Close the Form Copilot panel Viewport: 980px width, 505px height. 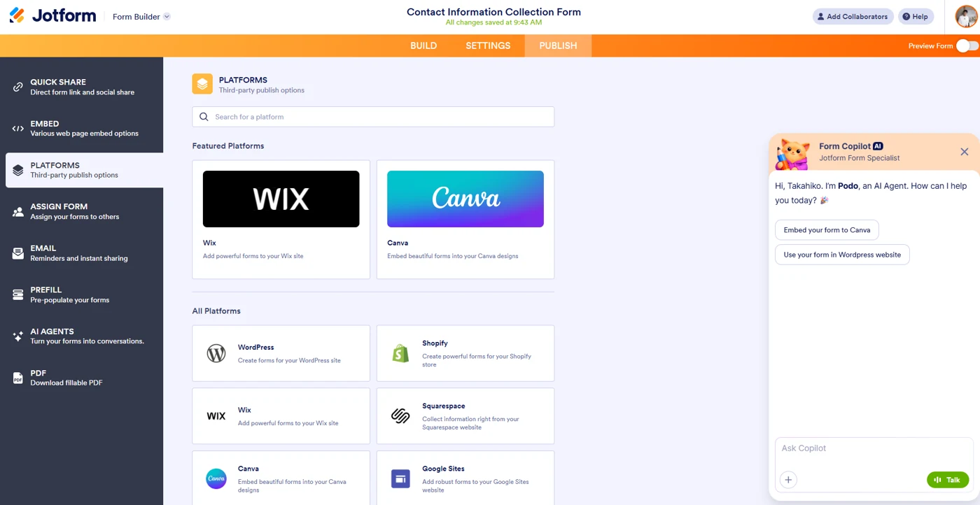click(964, 152)
